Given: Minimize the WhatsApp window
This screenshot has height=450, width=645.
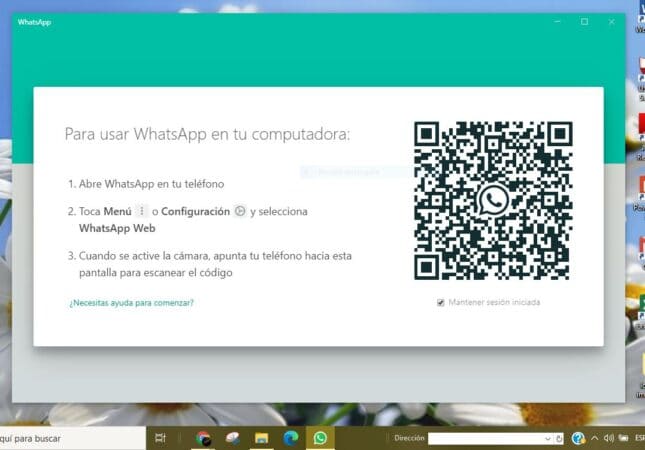Looking at the screenshot, I should coord(557,22).
